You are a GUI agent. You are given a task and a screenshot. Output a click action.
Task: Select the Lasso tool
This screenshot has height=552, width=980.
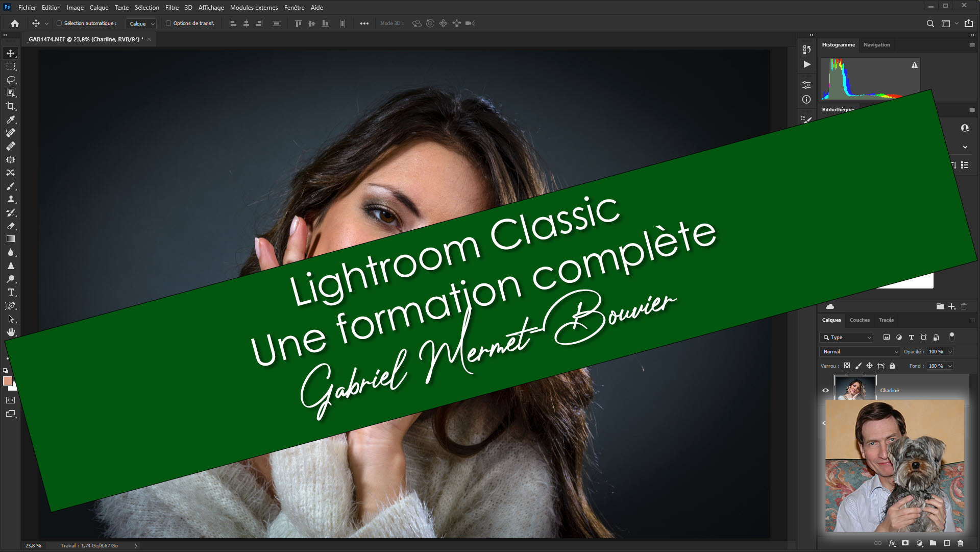tap(10, 80)
